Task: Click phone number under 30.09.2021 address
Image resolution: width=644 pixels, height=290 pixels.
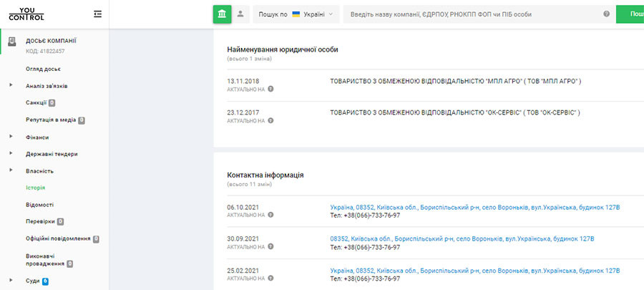Action: click(x=365, y=247)
